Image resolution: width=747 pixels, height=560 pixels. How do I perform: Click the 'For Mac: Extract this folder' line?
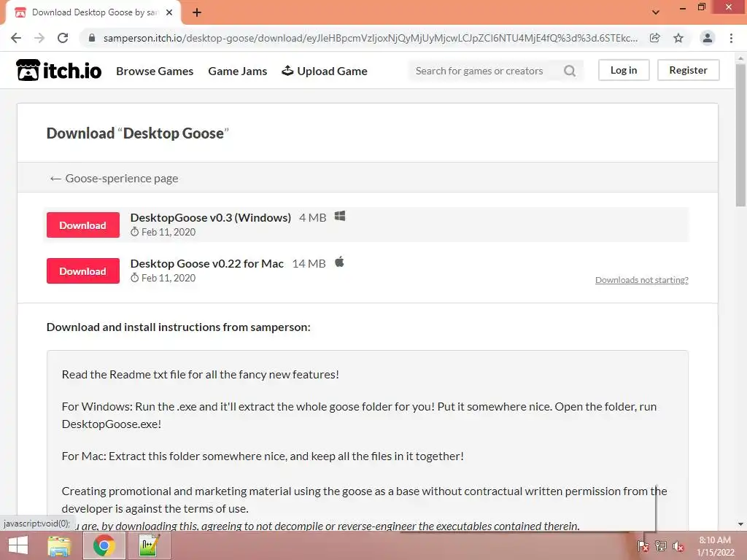(x=263, y=456)
